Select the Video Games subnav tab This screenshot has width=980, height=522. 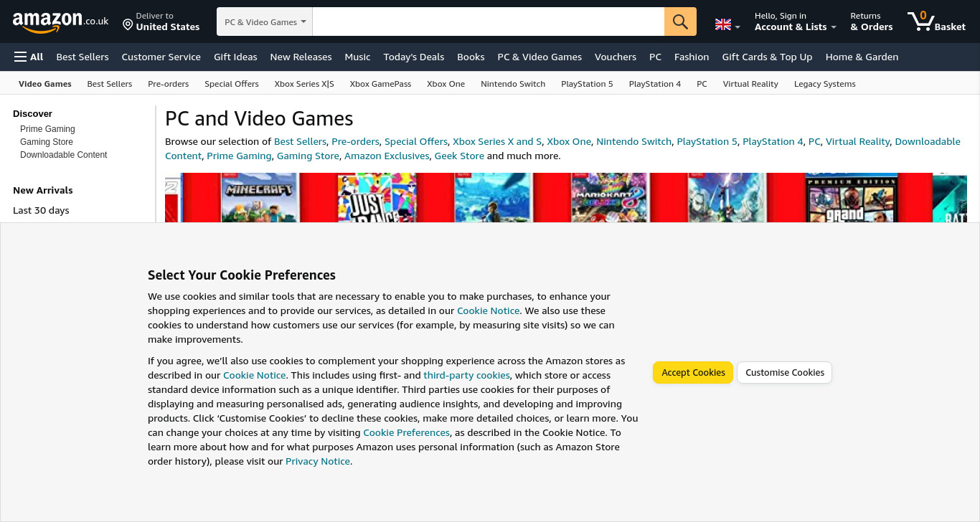(x=45, y=84)
